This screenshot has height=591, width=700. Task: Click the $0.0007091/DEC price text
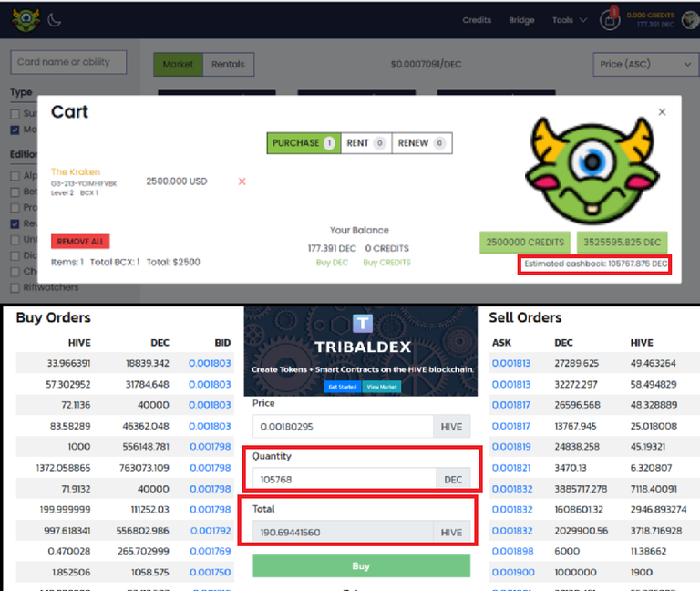pos(426,65)
